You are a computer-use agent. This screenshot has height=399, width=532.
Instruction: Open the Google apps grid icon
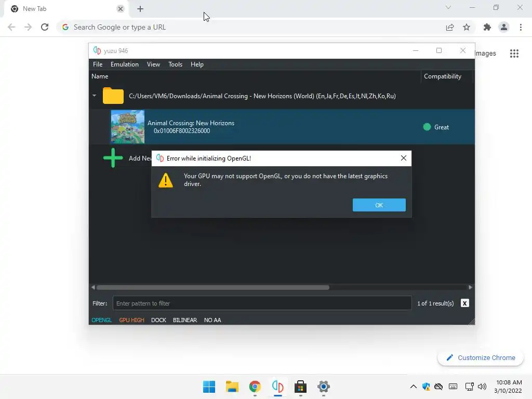point(514,54)
